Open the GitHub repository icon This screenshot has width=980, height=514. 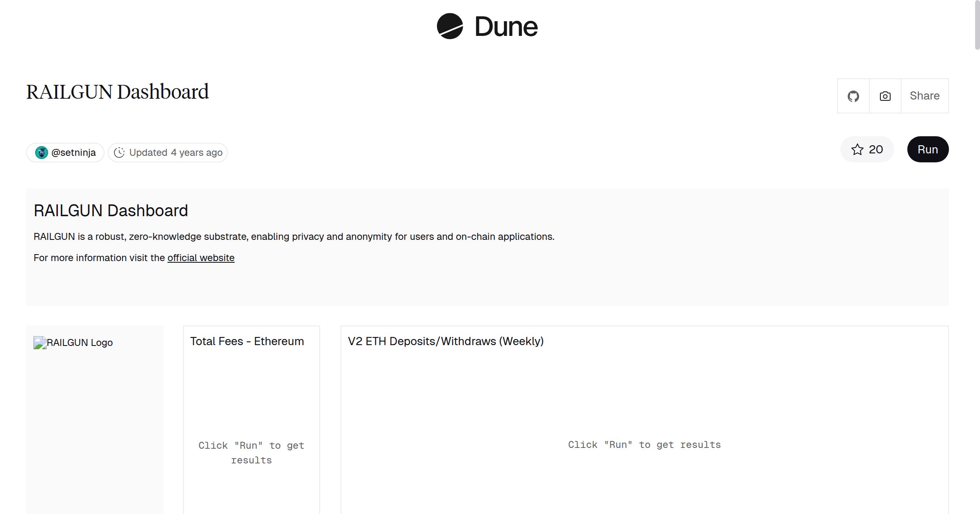[x=853, y=96]
